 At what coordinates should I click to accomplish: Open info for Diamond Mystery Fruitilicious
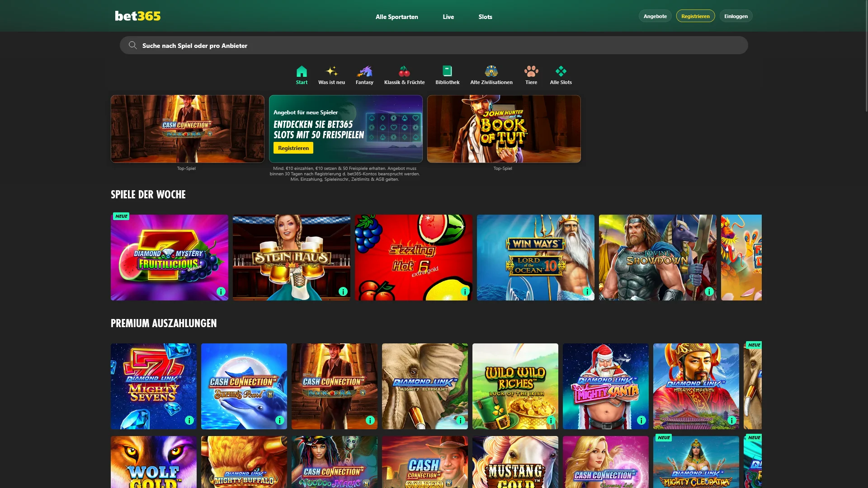(x=221, y=291)
